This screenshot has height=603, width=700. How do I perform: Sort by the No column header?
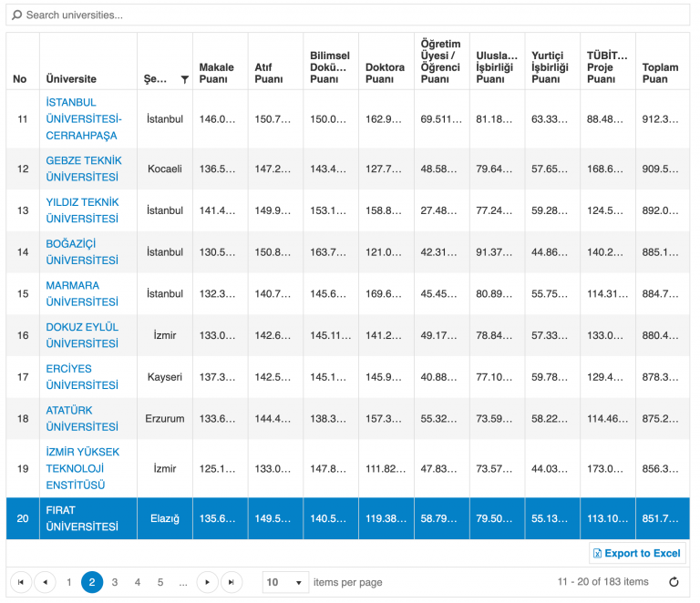click(x=23, y=61)
